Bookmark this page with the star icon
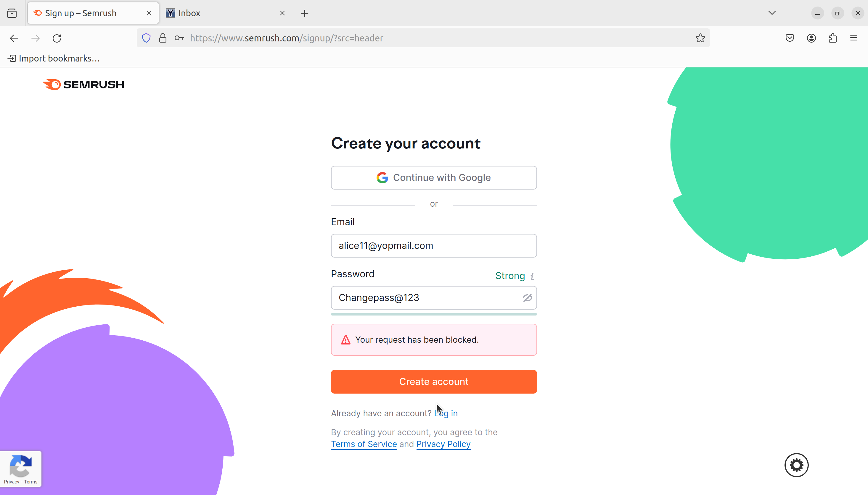The width and height of the screenshot is (868, 495). point(700,38)
